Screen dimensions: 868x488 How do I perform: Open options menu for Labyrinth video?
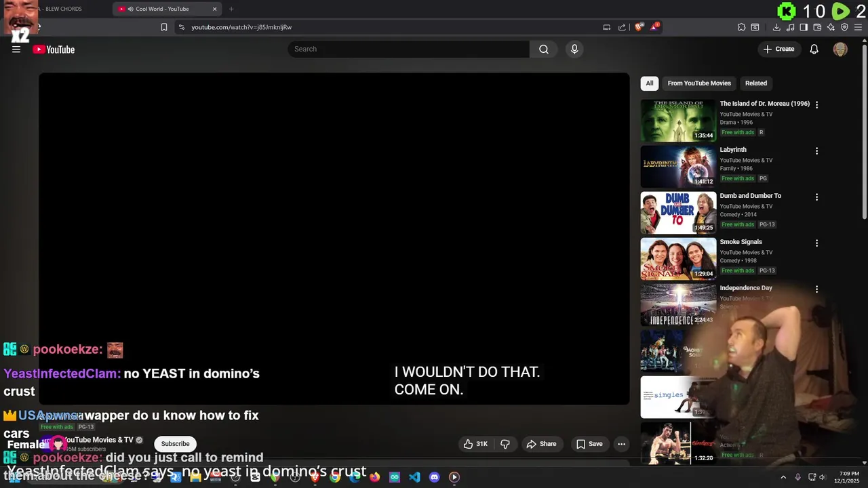pos(816,151)
